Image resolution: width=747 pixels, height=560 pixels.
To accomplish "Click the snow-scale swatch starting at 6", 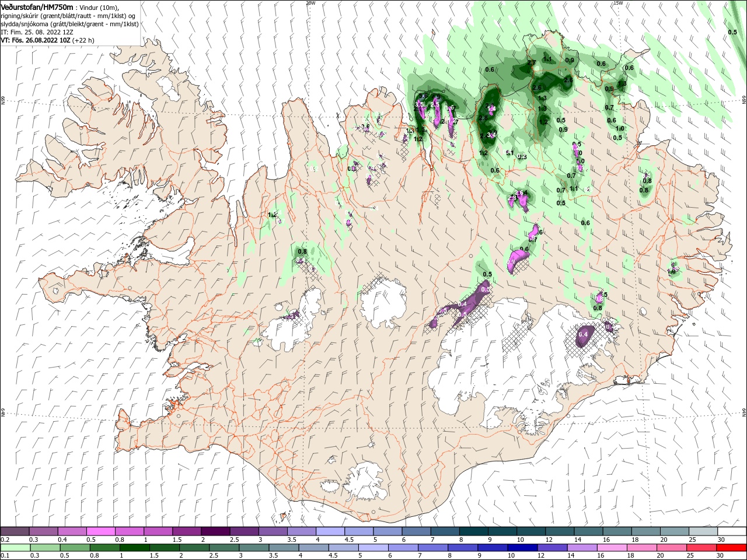I will coord(416,531).
